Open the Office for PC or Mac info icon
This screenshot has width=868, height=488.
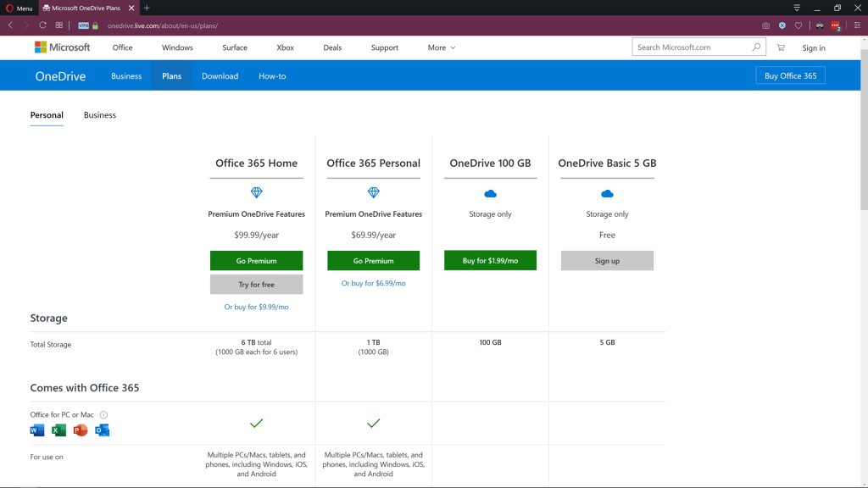click(103, 415)
